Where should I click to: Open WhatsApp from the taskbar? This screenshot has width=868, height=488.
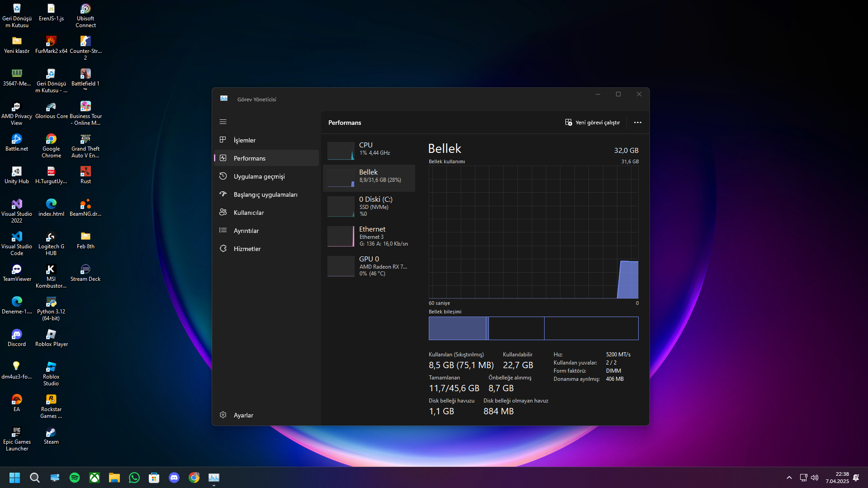[x=134, y=478]
